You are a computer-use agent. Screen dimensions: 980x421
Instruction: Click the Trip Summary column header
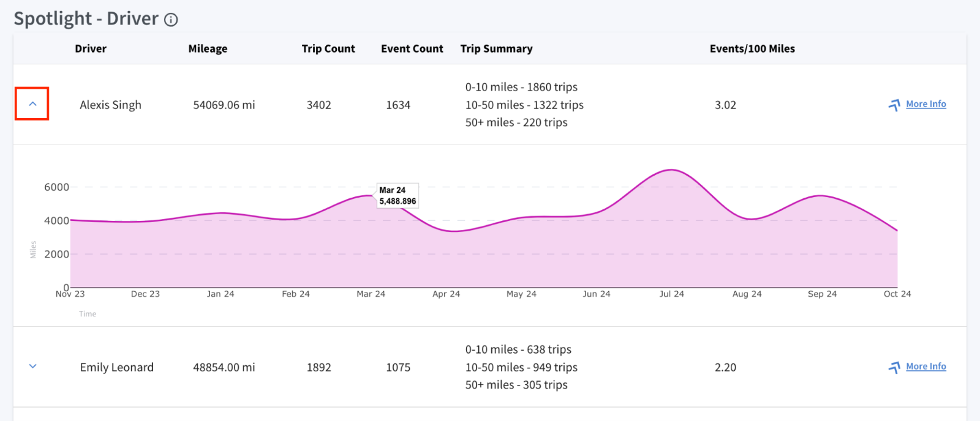[x=496, y=49]
